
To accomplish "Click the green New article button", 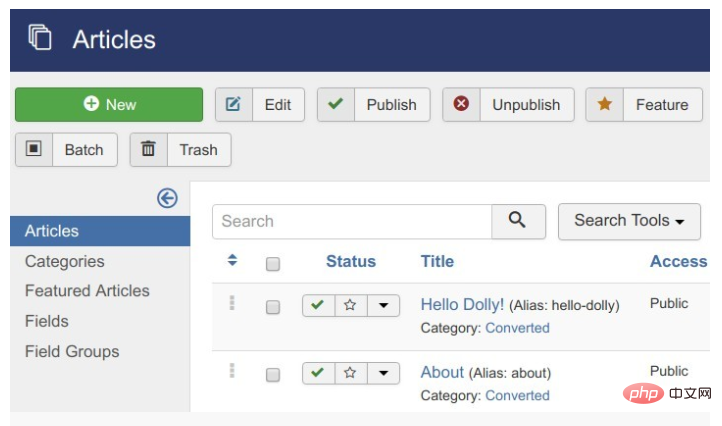I will [x=108, y=105].
